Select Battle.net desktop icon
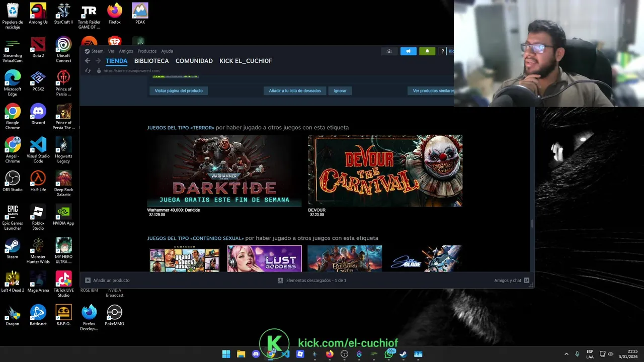Viewport: 644px width, 362px height. coord(38,316)
